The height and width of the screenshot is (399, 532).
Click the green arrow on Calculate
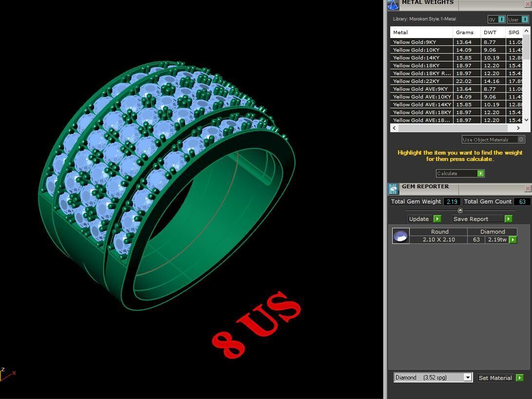[x=480, y=174]
